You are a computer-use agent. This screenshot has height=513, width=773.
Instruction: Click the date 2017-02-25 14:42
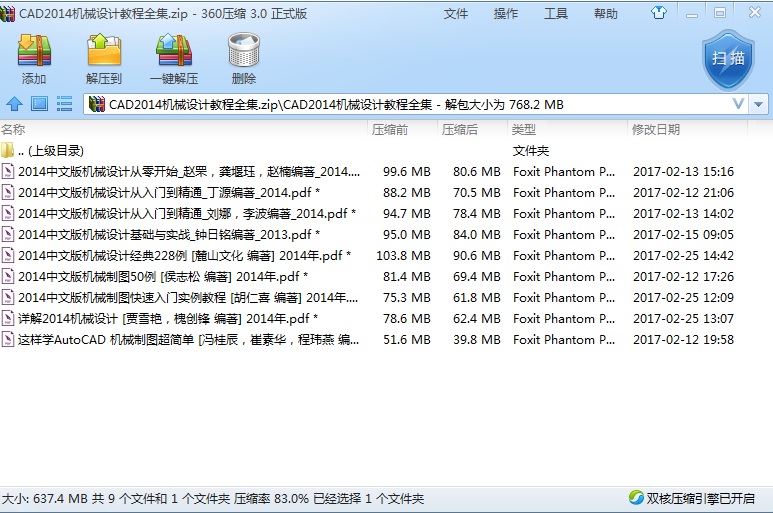coord(683,255)
